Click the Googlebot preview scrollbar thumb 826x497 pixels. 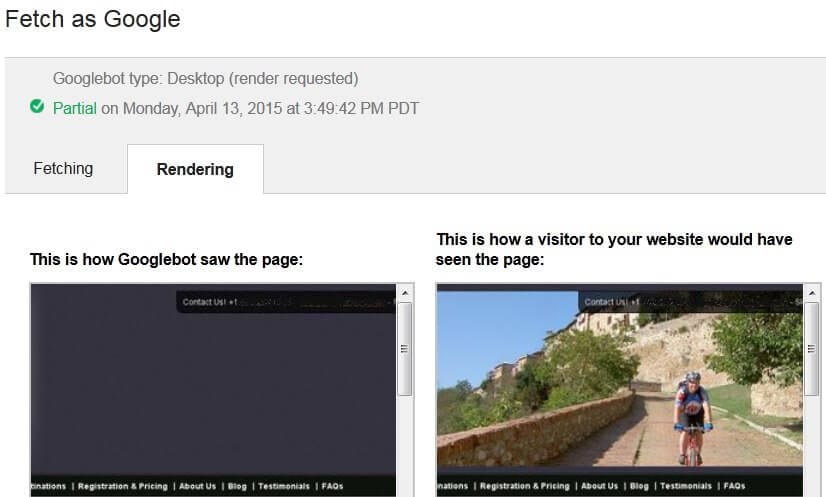click(405, 348)
